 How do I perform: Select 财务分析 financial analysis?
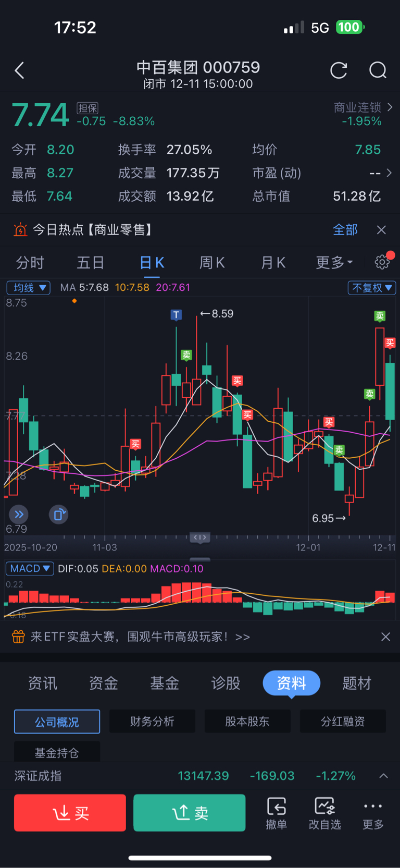(x=152, y=722)
